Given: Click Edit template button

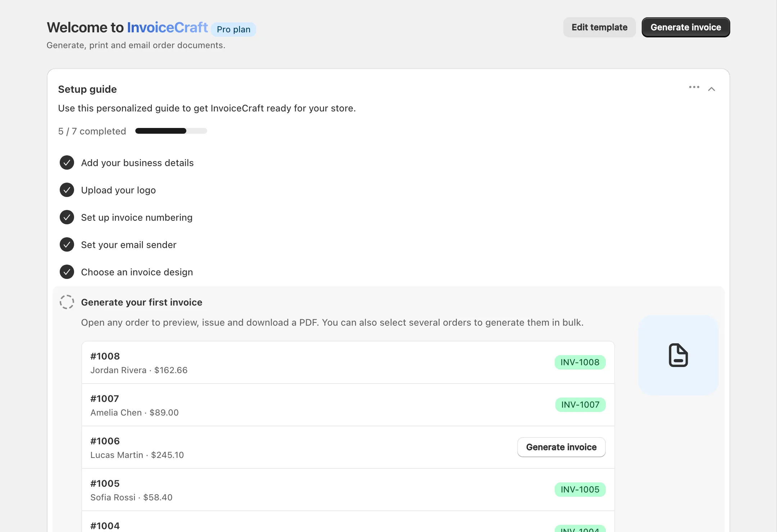Looking at the screenshot, I should coord(599,27).
